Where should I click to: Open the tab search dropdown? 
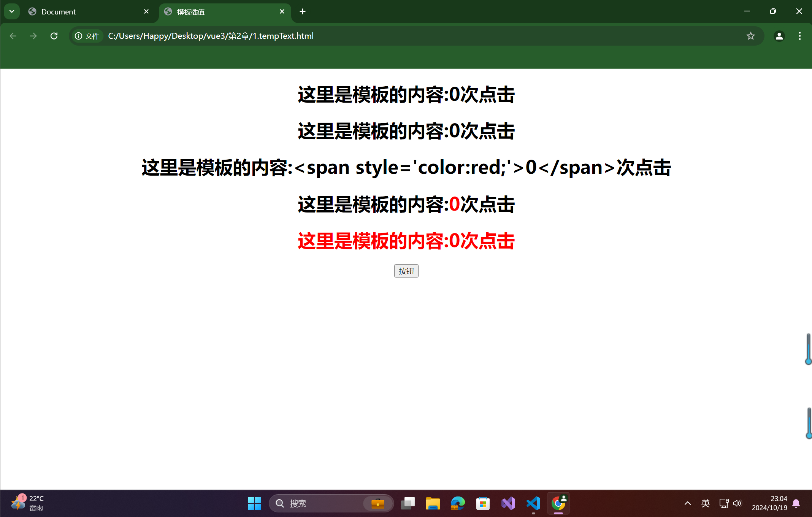pyautogui.click(x=11, y=11)
